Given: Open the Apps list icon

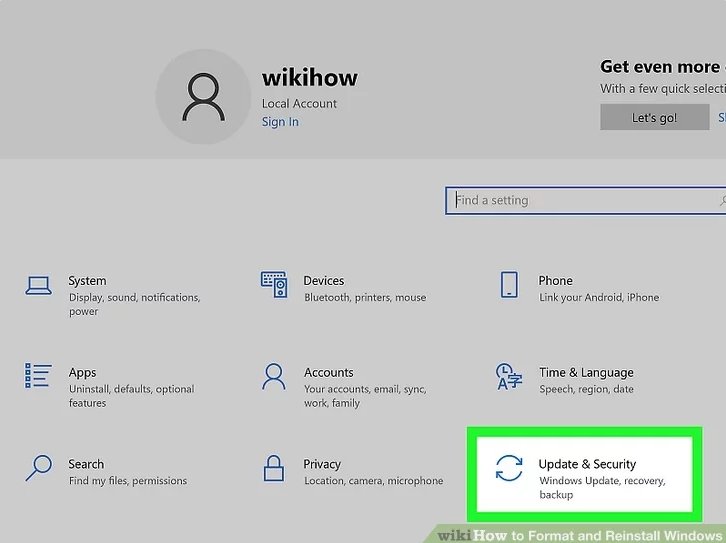Looking at the screenshot, I should coord(38,375).
